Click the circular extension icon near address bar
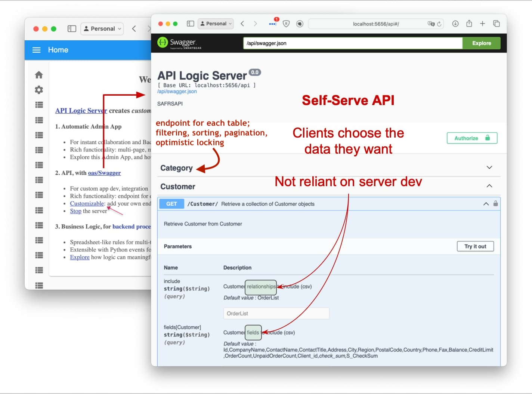The image size is (532, 394). [300, 24]
